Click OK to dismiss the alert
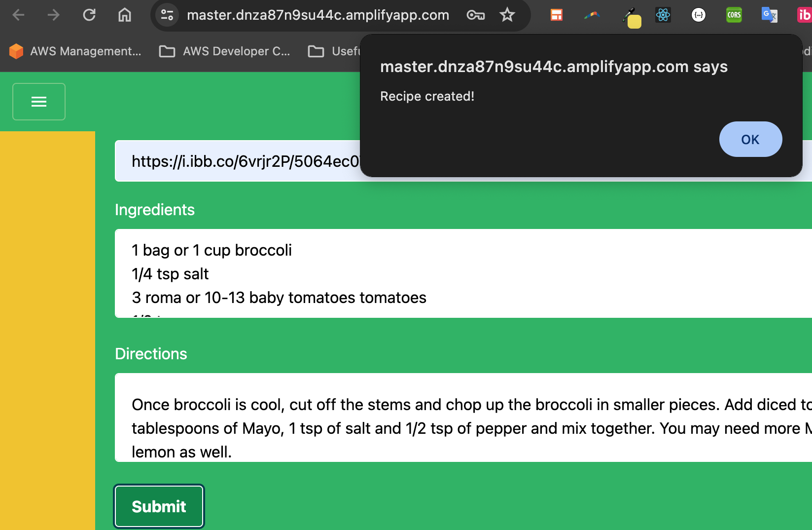 click(750, 140)
